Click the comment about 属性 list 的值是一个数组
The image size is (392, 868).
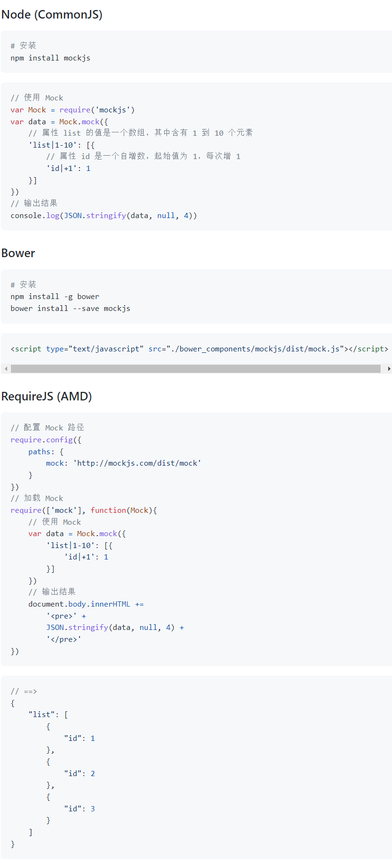[x=140, y=133]
